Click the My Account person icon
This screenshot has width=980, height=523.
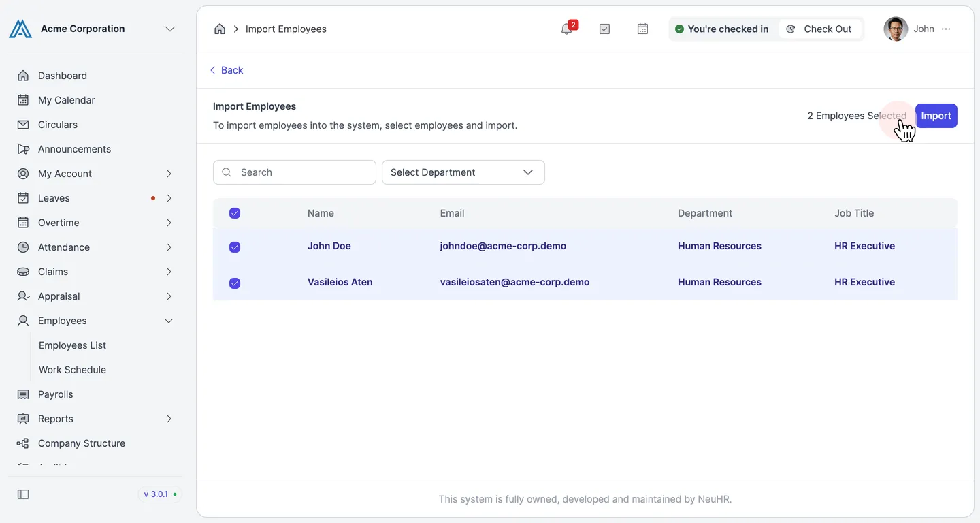pyautogui.click(x=23, y=174)
